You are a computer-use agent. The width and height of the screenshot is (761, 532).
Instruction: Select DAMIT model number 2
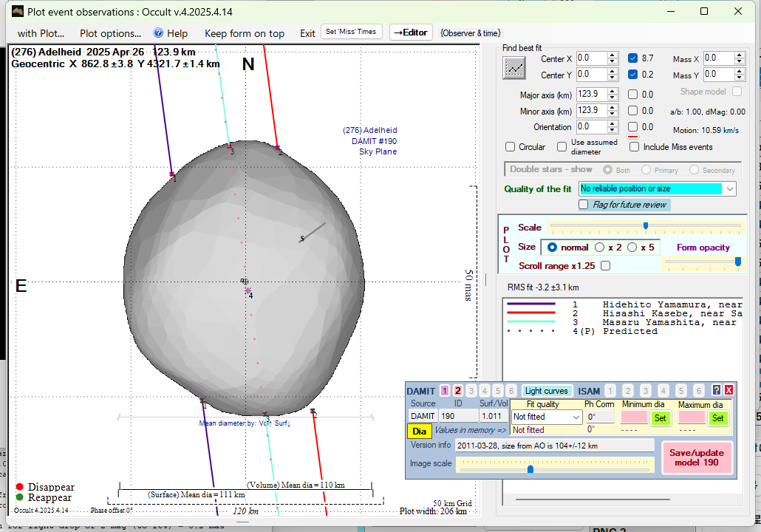click(458, 391)
